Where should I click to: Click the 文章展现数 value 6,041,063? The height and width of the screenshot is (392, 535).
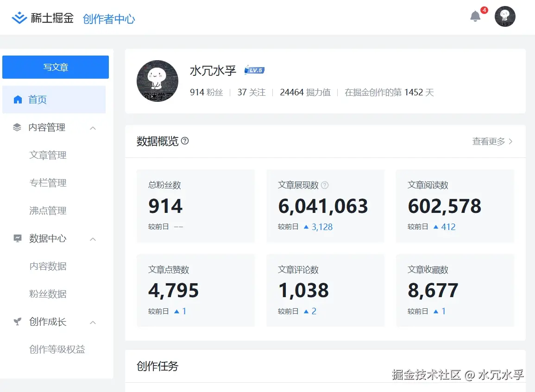pyautogui.click(x=323, y=206)
